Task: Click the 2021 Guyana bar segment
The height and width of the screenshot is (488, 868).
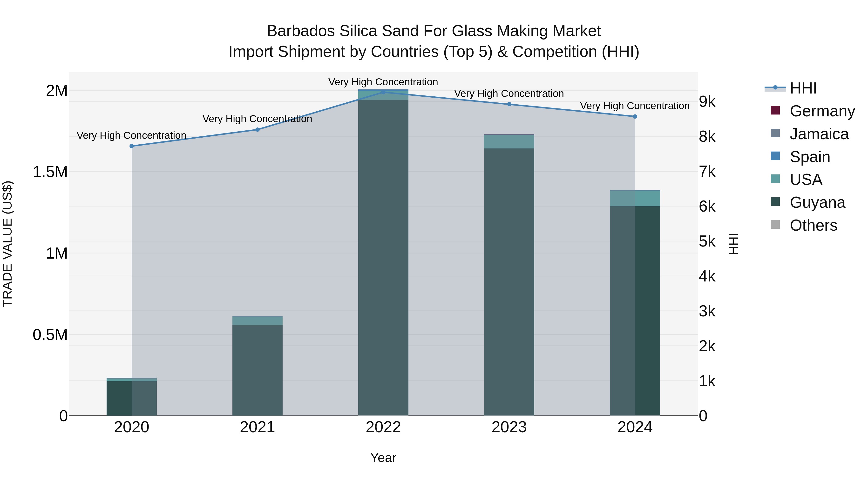Action: 258,370
